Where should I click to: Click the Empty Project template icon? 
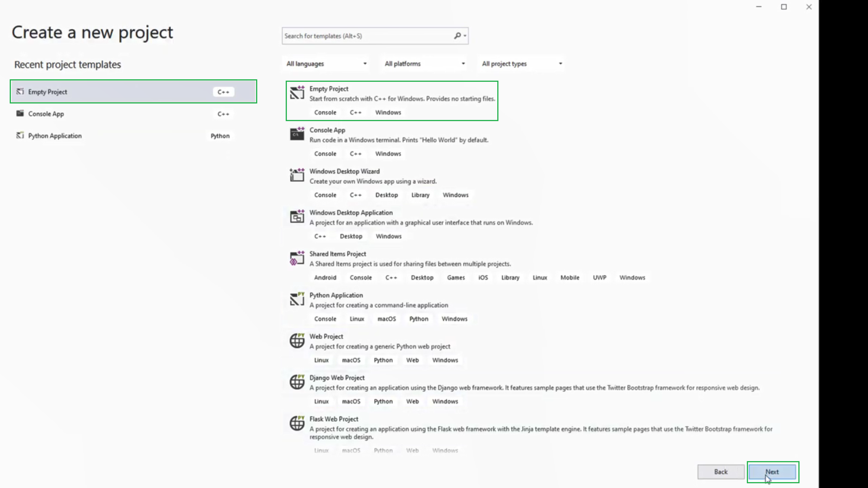point(297,93)
